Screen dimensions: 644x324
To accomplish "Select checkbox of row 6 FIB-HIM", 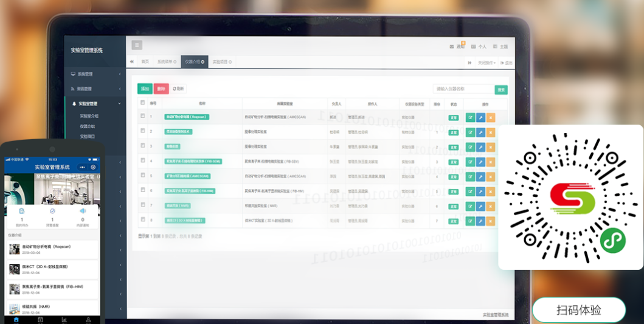I will (x=142, y=190).
